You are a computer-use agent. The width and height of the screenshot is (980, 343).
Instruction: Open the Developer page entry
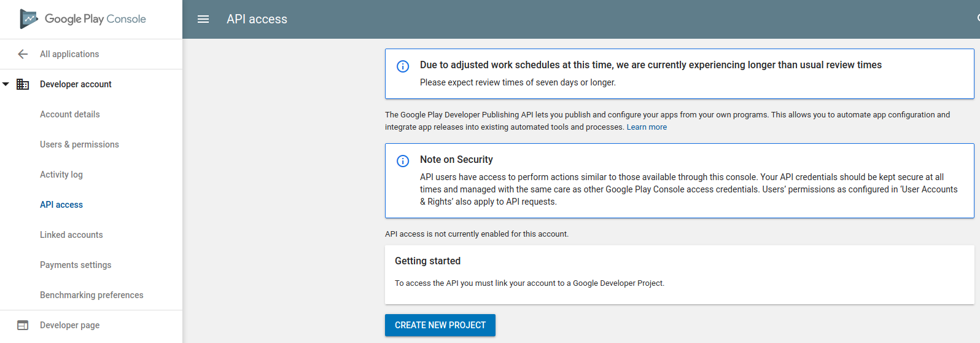pyautogui.click(x=69, y=325)
